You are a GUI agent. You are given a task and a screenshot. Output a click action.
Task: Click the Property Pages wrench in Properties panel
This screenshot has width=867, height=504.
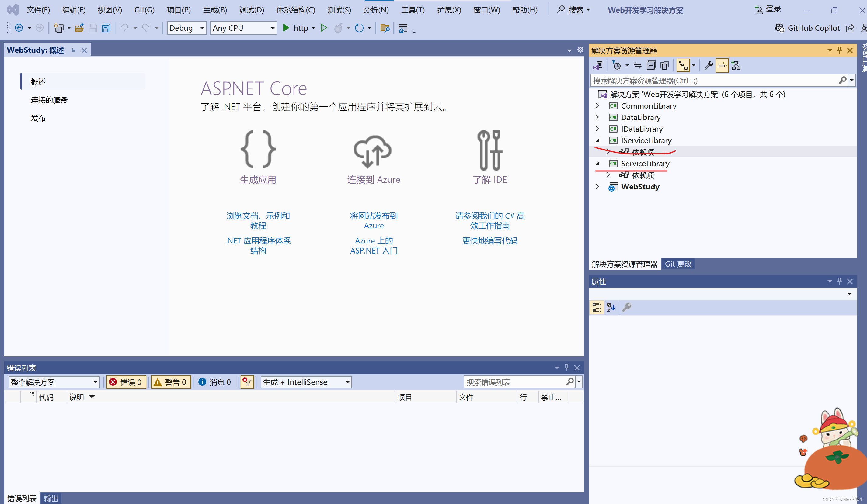click(626, 307)
